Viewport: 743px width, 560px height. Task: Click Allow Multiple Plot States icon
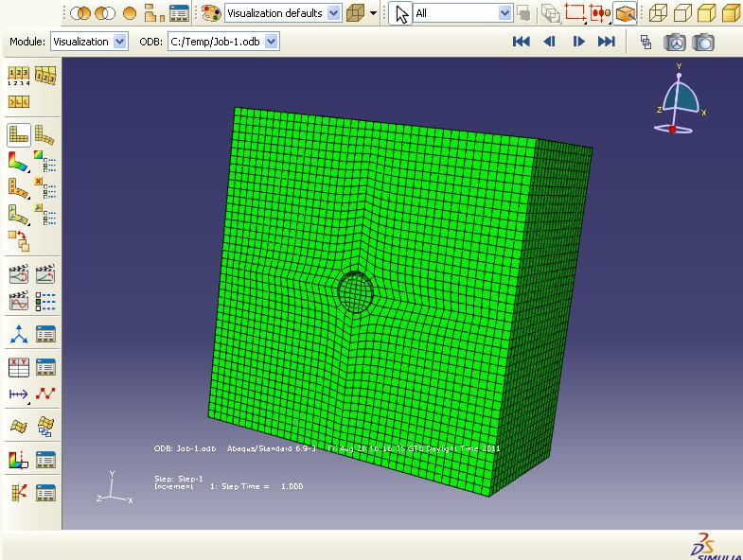(19, 240)
